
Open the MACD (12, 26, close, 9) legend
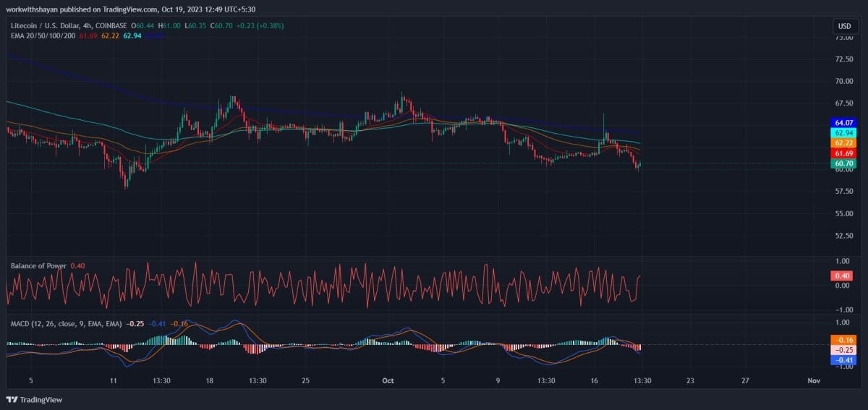tap(65, 323)
